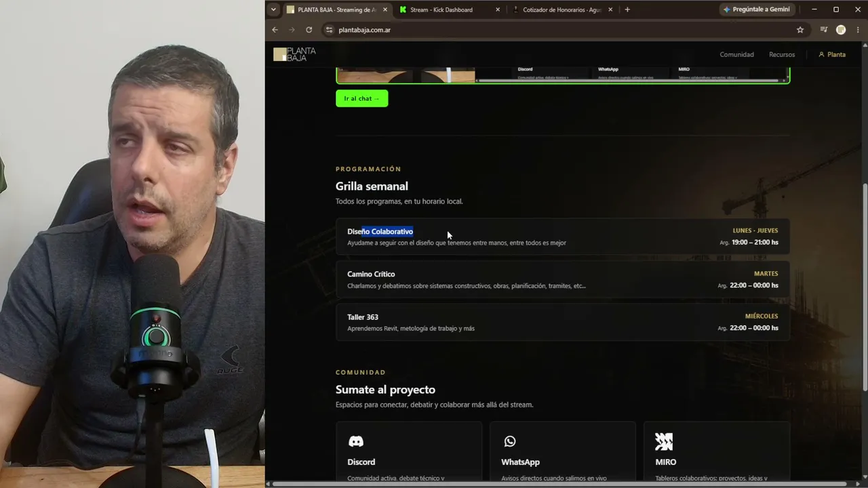Viewport: 868px width, 488px height.
Task: Open the tab search dropdown arrow
Action: click(x=273, y=9)
